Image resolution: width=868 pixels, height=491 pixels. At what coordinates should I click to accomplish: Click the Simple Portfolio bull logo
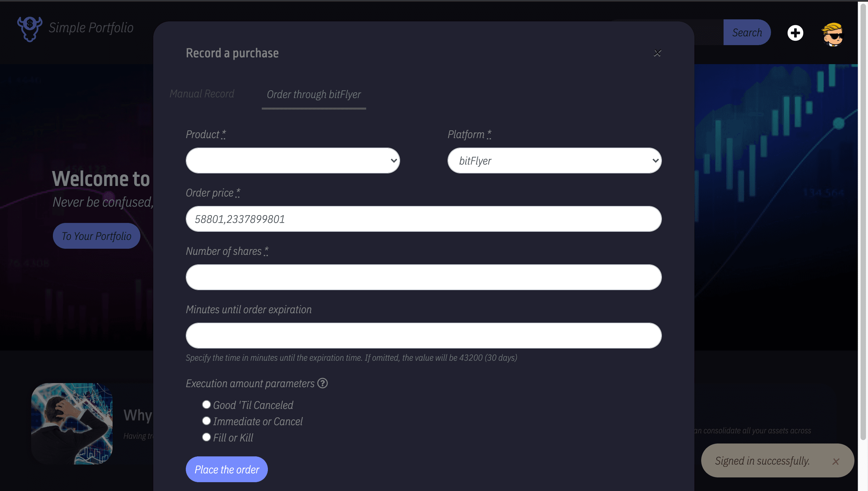coord(30,29)
